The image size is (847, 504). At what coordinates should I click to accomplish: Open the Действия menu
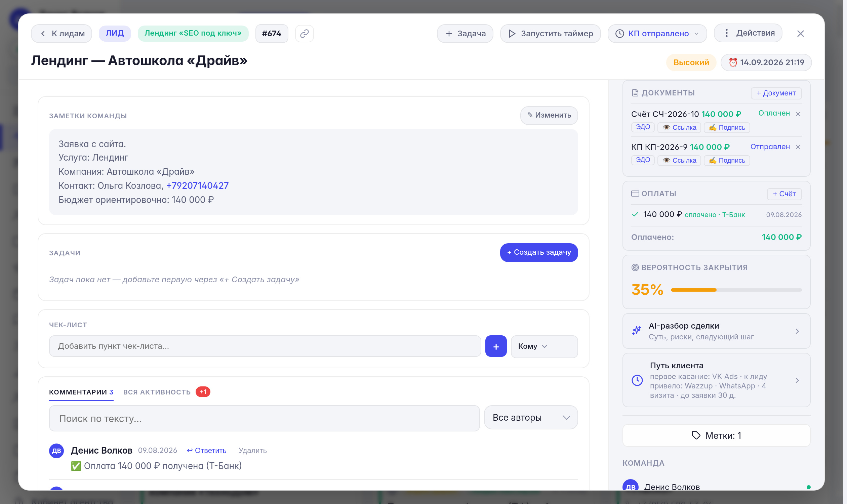pos(748,33)
